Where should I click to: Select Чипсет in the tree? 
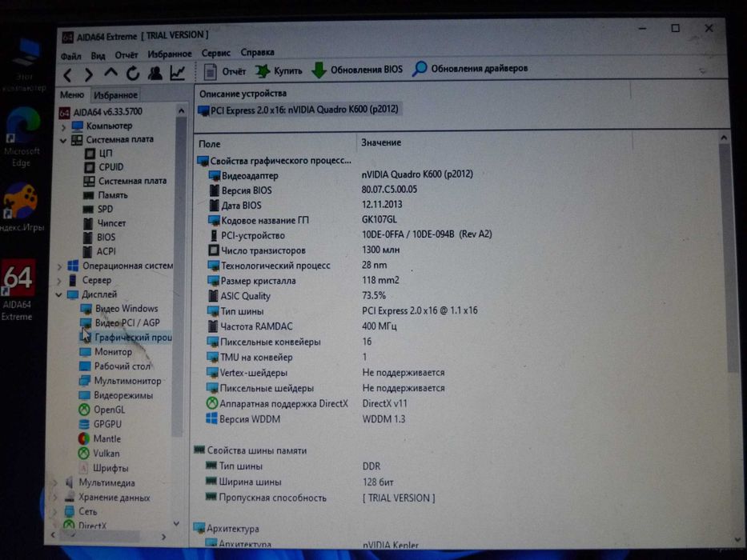104,223
